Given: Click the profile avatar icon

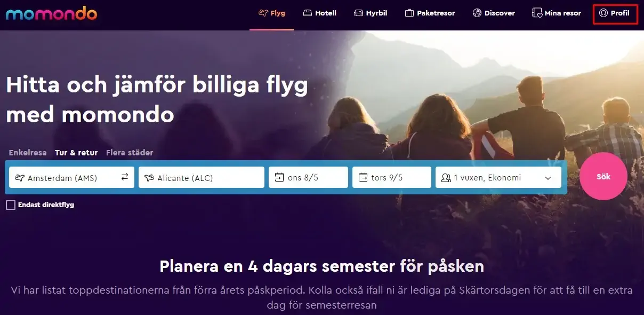Looking at the screenshot, I should [603, 13].
